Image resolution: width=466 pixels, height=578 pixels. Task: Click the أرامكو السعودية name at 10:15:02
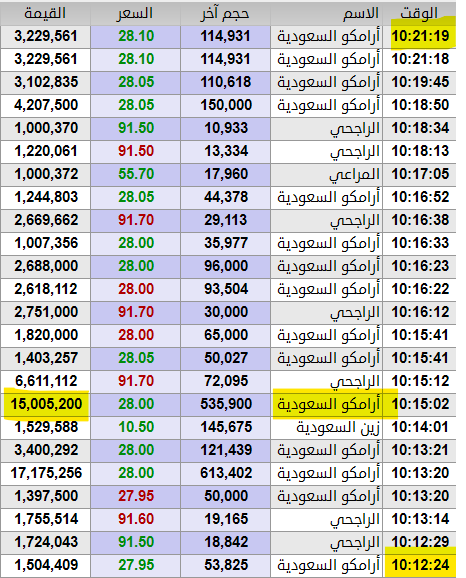327,404
